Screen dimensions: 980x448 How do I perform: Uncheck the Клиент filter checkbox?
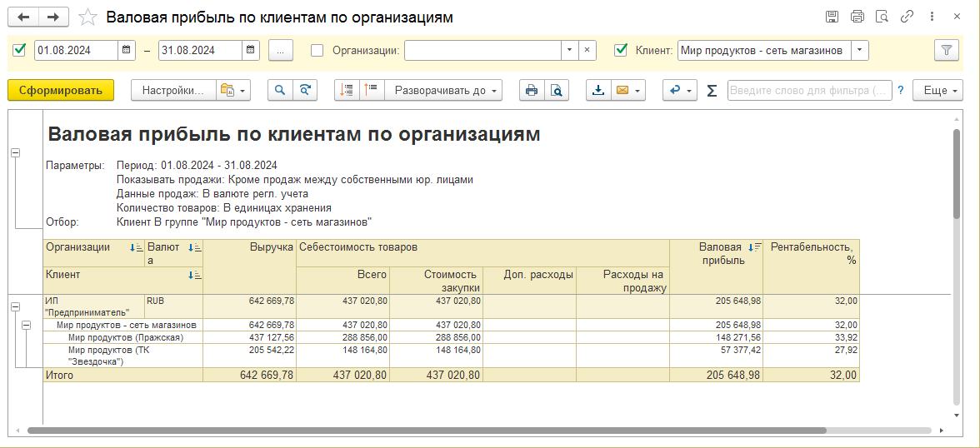[620, 50]
